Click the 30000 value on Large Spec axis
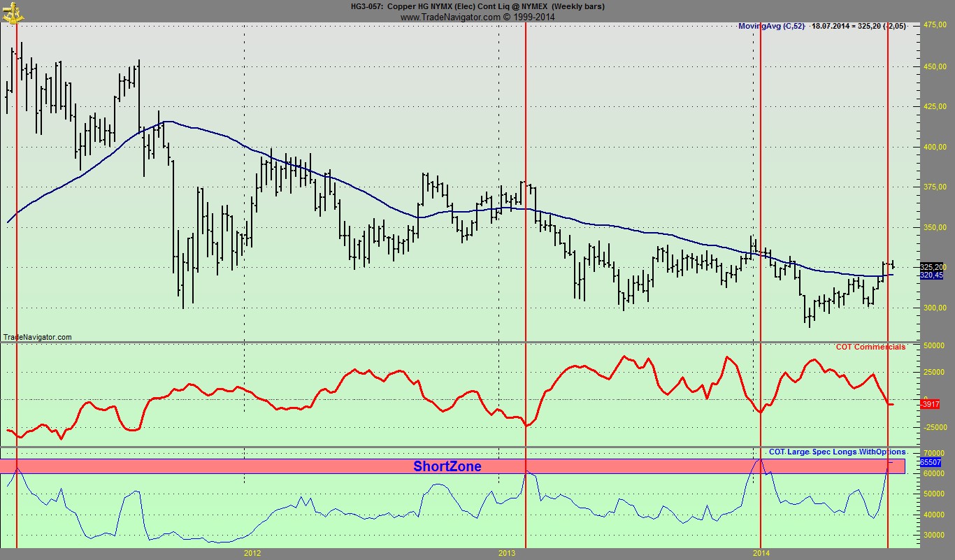The image size is (955, 560). click(933, 536)
